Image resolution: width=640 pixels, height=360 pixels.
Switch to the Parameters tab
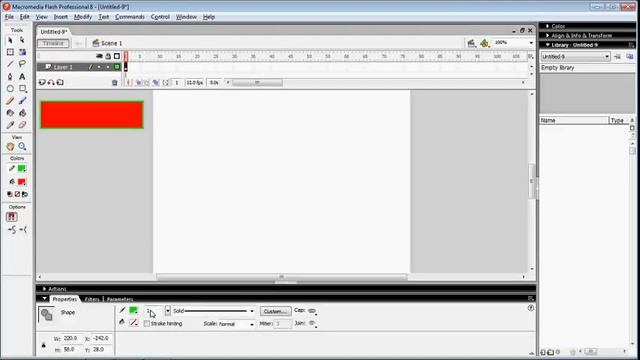click(120, 299)
